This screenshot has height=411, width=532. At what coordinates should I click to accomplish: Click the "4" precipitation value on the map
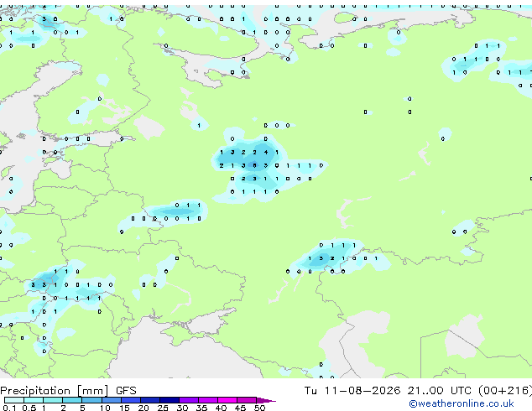pyautogui.click(x=266, y=153)
